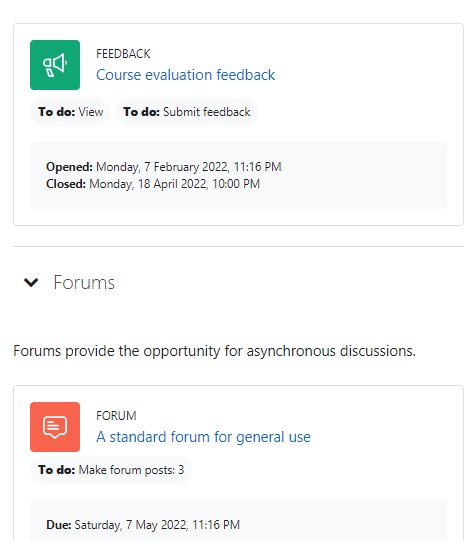Image resolution: width=469 pixels, height=541 pixels.
Task: Click the green Feedback megaphone icon
Action: tap(55, 65)
